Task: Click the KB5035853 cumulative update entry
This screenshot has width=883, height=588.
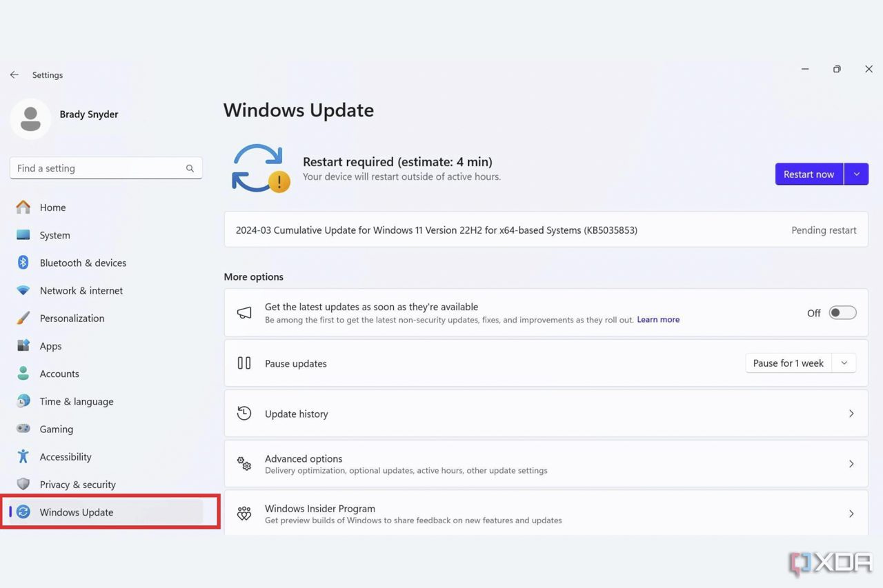Action: 546,230
